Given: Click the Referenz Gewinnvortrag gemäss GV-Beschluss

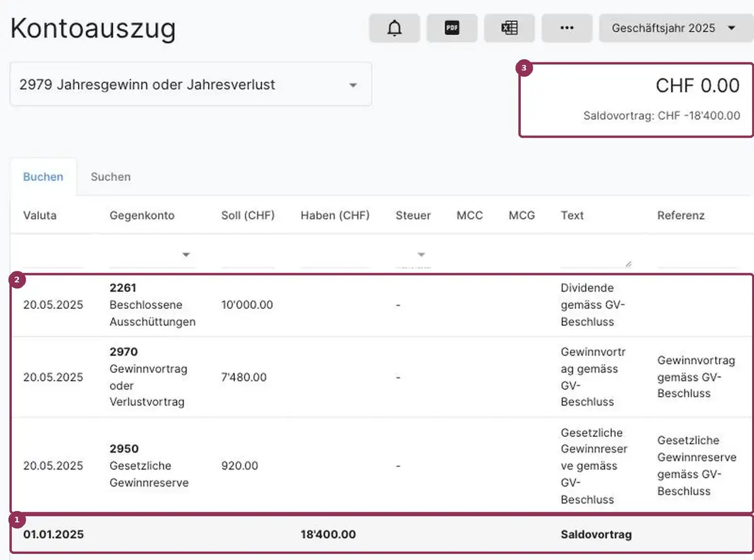Looking at the screenshot, I should pos(696,377).
